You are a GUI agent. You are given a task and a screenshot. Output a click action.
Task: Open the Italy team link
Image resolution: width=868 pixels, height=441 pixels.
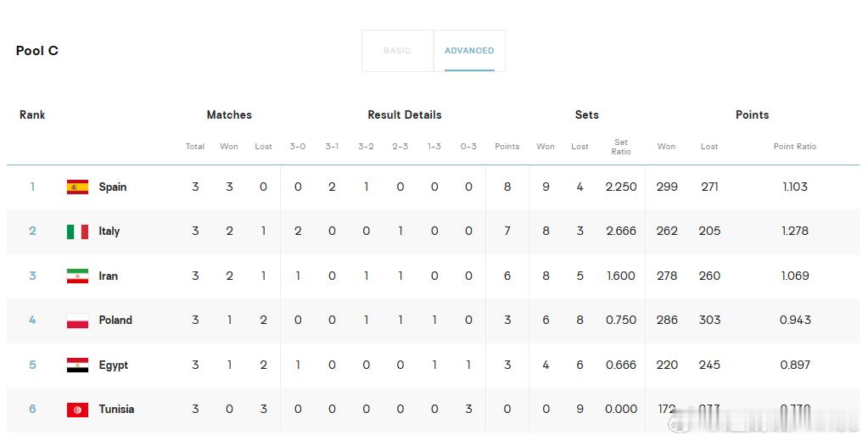pyautogui.click(x=109, y=232)
